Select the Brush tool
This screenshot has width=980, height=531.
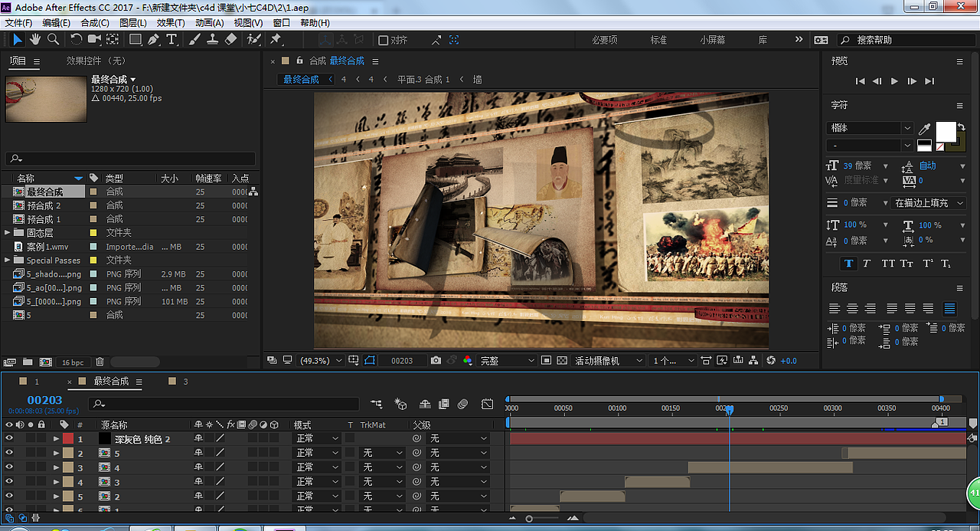(194, 39)
